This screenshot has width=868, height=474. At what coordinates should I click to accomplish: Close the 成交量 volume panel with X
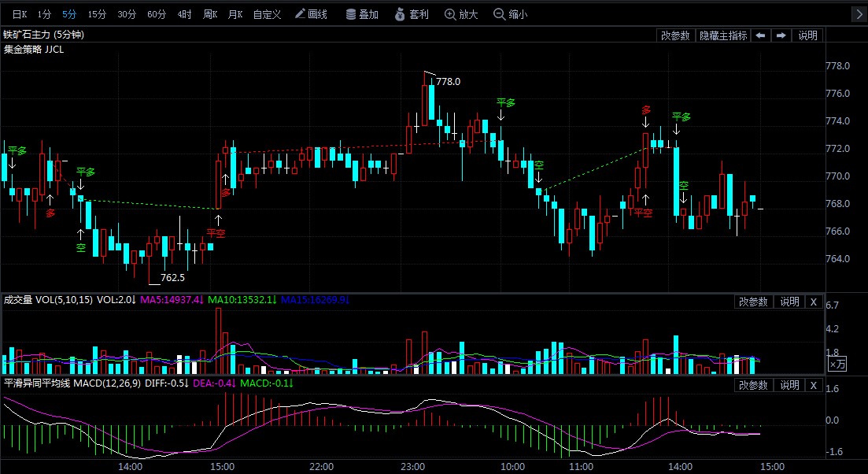pyautogui.click(x=813, y=302)
